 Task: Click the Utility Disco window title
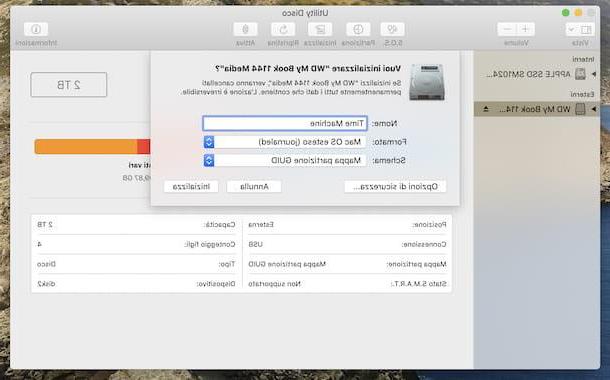coord(305,13)
